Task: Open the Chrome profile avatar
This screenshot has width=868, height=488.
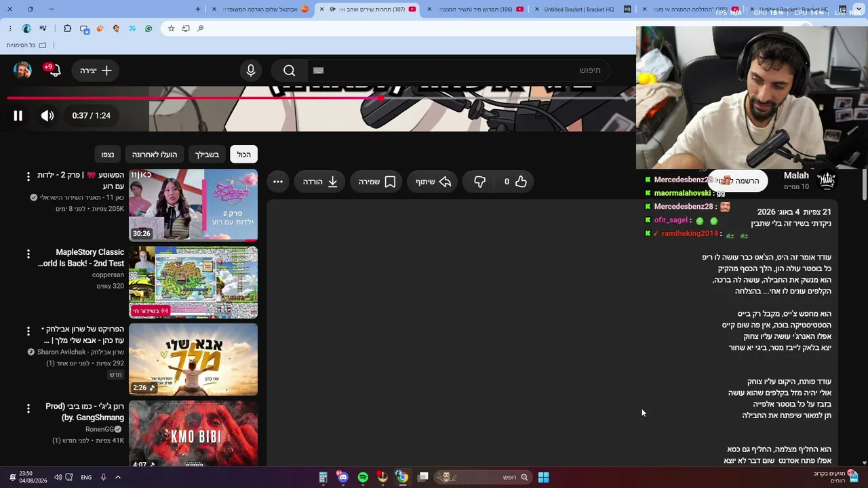Action: (x=26, y=28)
